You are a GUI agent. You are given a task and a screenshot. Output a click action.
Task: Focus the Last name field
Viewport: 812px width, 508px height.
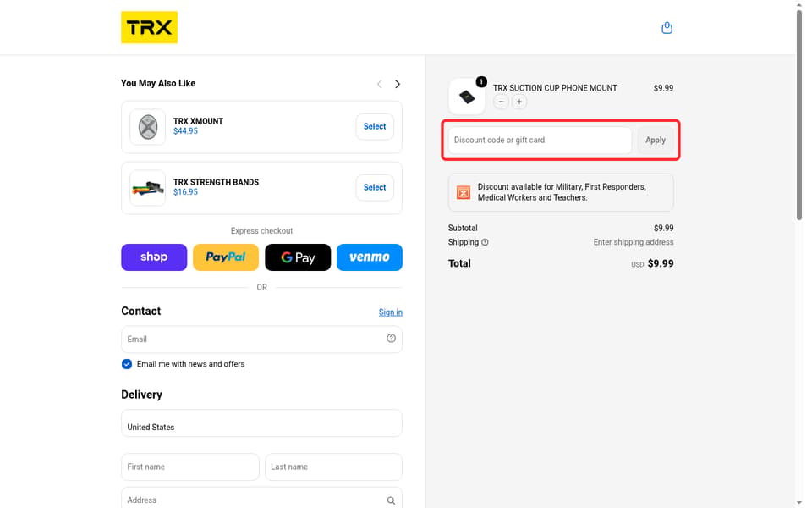(333, 467)
